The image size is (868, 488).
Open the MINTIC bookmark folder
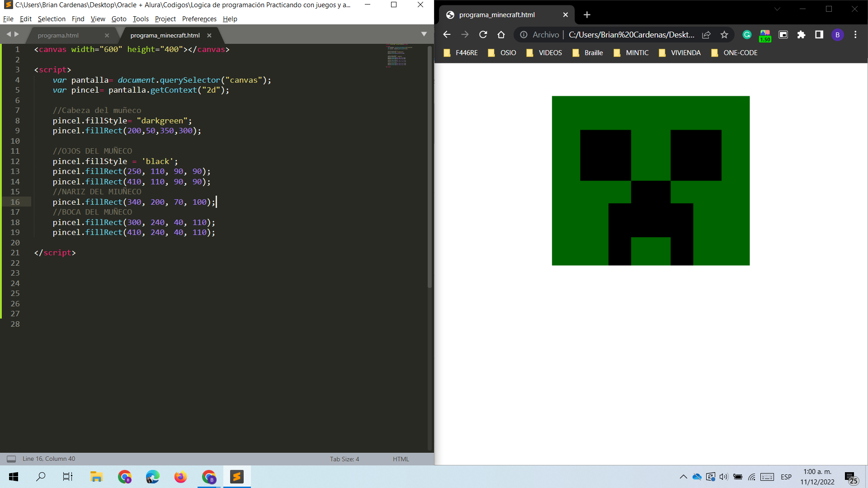coord(631,53)
